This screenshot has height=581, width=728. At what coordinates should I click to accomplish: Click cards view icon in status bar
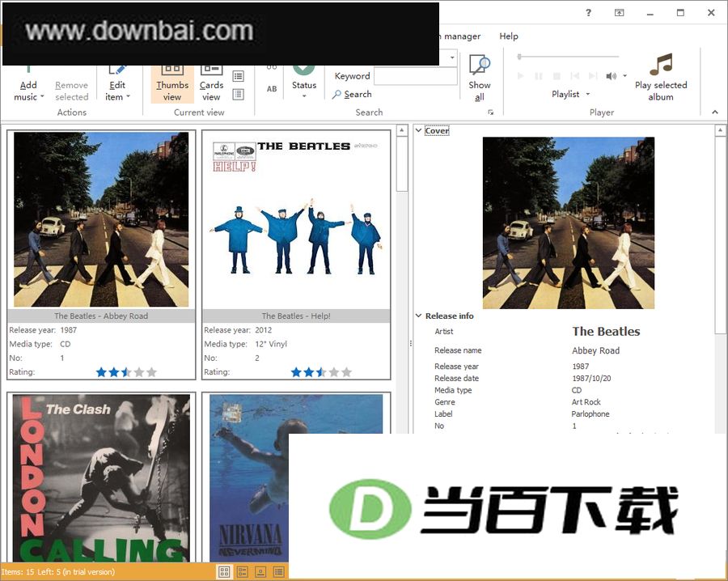(x=243, y=572)
